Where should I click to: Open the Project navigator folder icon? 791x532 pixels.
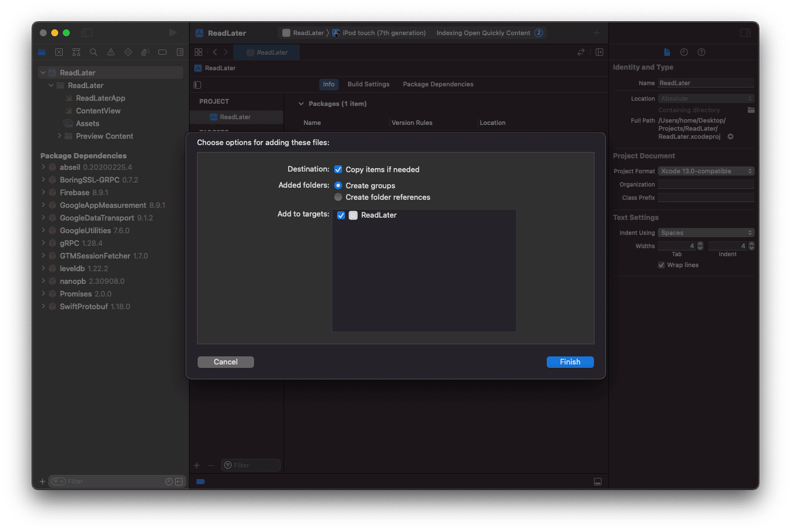click(x=41, y=52)
